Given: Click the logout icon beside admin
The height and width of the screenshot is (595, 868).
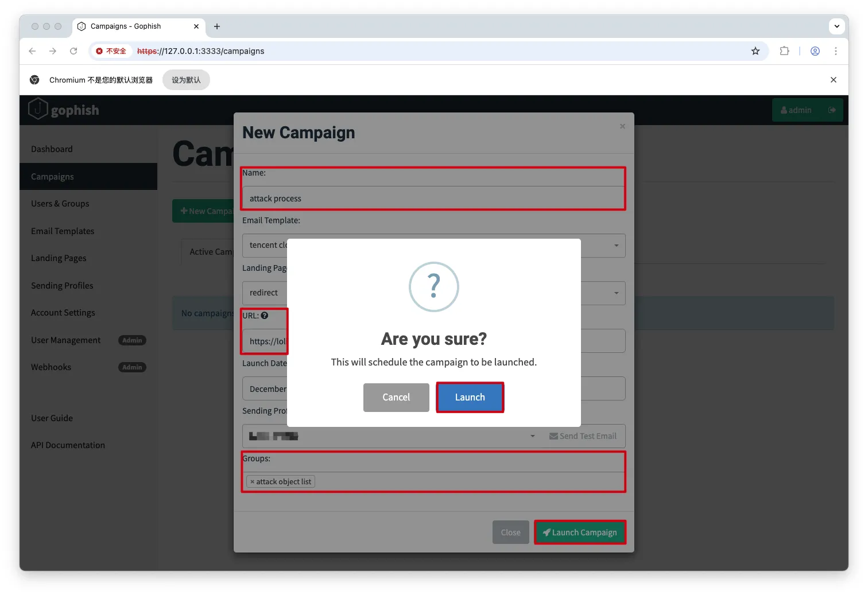Looking at the screenshot, I should coord(832,110).
